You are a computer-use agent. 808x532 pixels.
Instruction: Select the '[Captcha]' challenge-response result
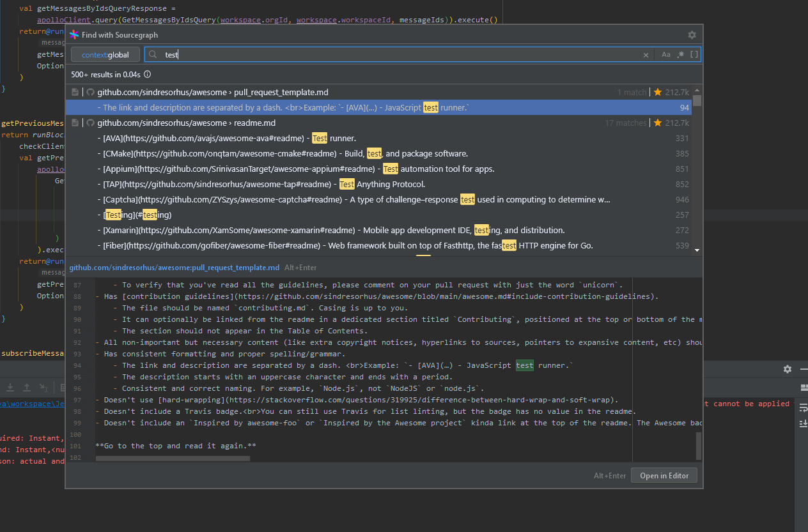pos(379,199)
